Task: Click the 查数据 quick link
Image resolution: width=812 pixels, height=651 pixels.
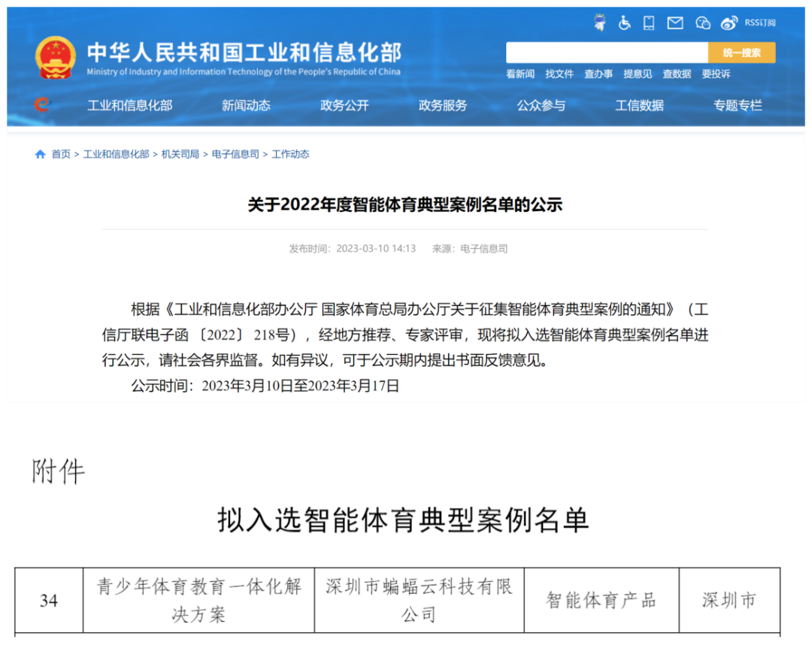Action: 677,74
